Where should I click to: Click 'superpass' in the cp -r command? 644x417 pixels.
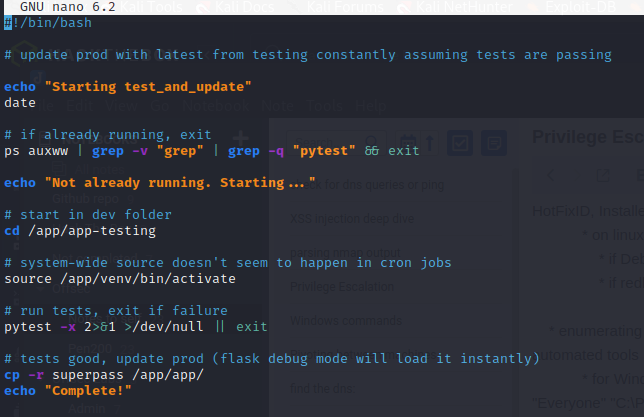tap(88, 375)
